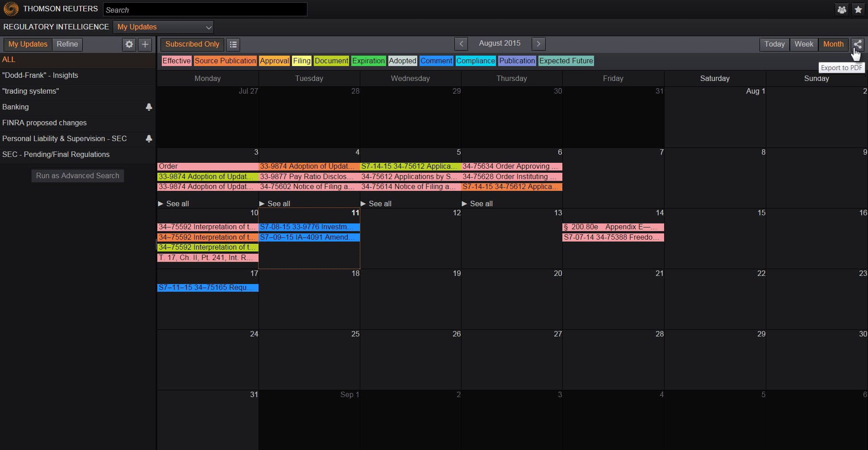
Task: Toggle Compliance event type filter
Action: coord(476,61)
